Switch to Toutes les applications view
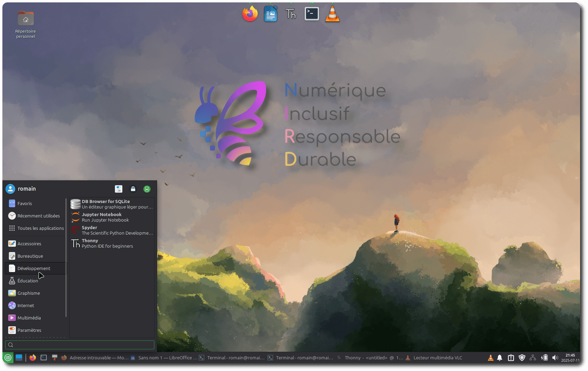Screen dimensions: 588x371 (x=41, y=228)
